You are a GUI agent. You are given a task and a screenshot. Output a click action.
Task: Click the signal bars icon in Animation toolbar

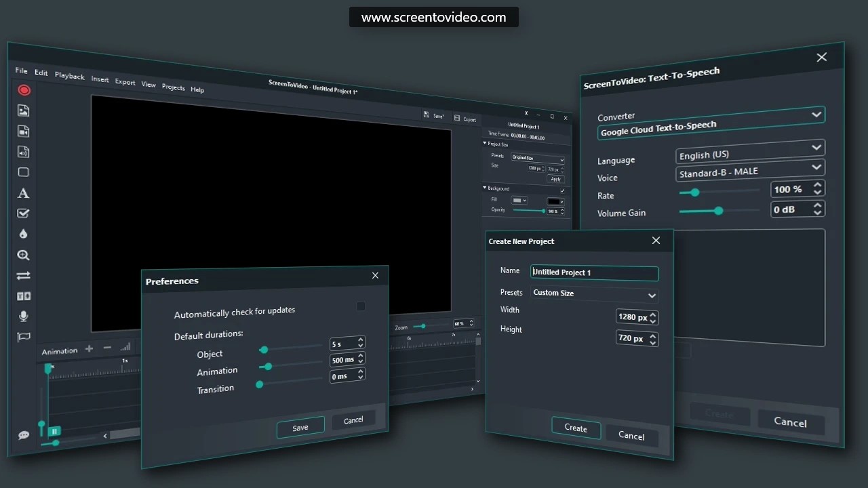pos(125,346)
